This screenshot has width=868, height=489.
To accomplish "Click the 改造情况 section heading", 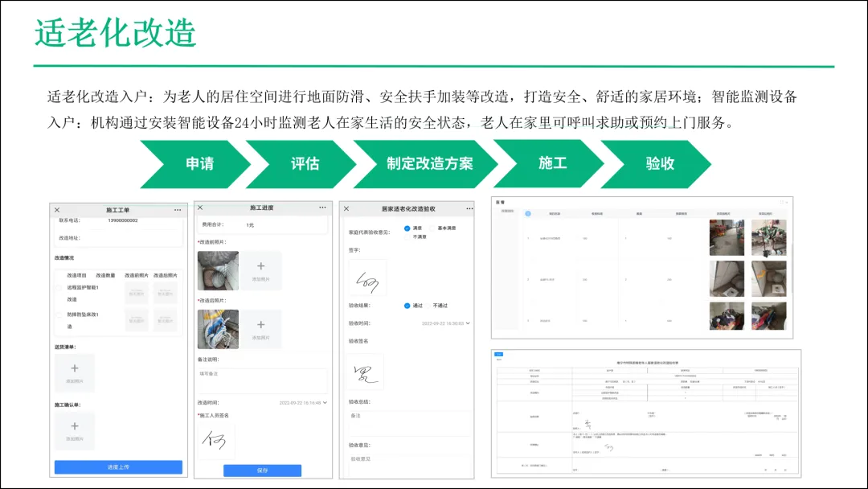I will [x=64, y=258].
